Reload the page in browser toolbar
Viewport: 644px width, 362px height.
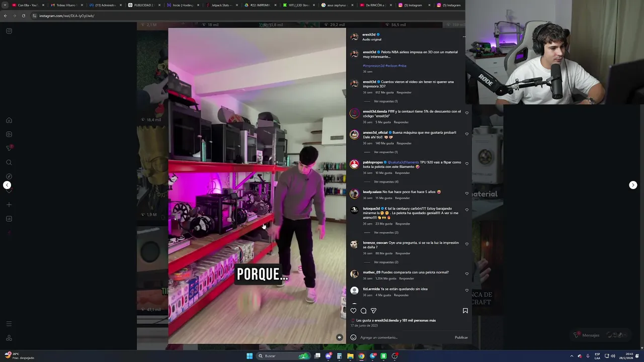[23, 16]
